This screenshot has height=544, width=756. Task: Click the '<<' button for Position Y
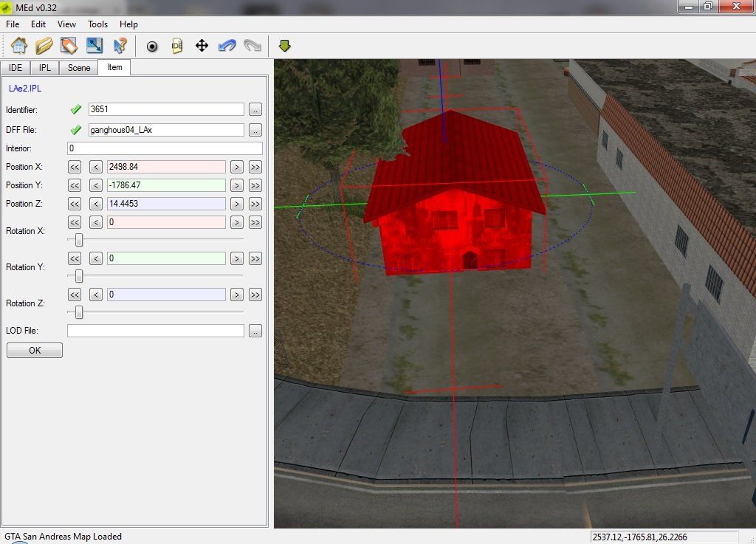point(75,185)
